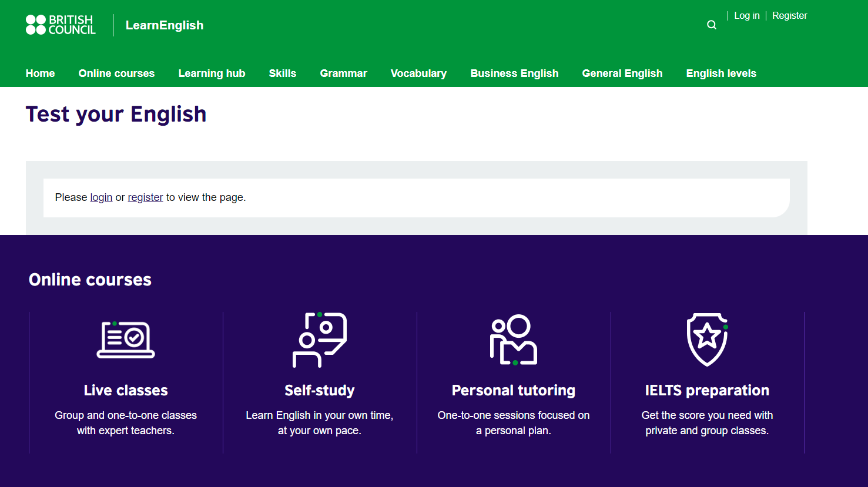Click the Personal tutoring icon
Screen dimensions: 868x487
(514, 340)
